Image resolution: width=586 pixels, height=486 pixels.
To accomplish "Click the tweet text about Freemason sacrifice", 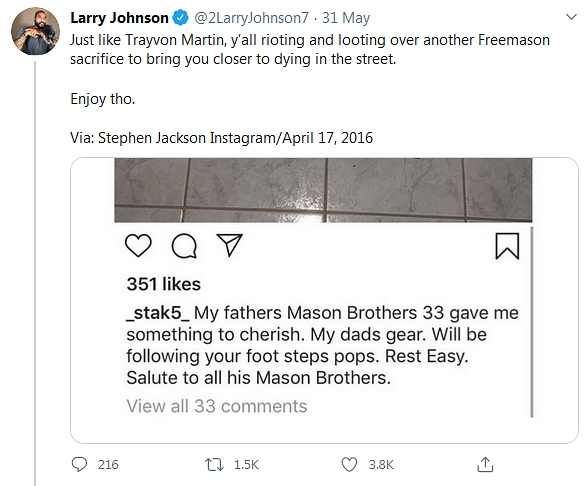I will pos(310,49).
